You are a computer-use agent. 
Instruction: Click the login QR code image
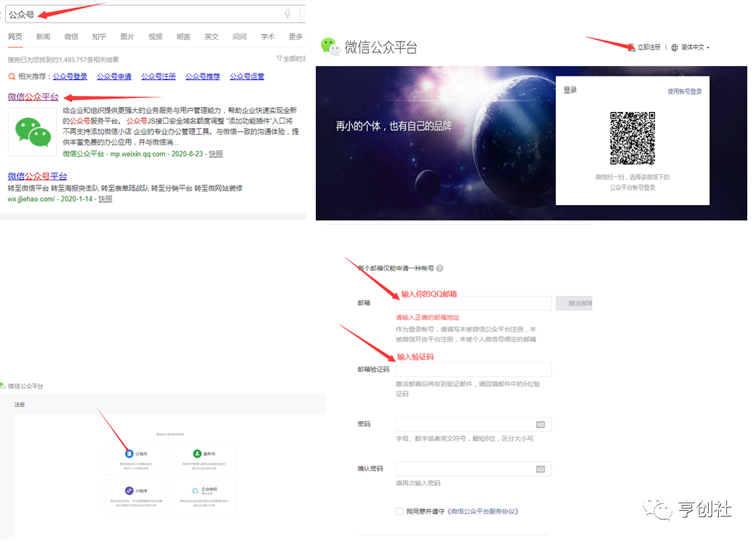pyautogui.click(x=632, y=138)
